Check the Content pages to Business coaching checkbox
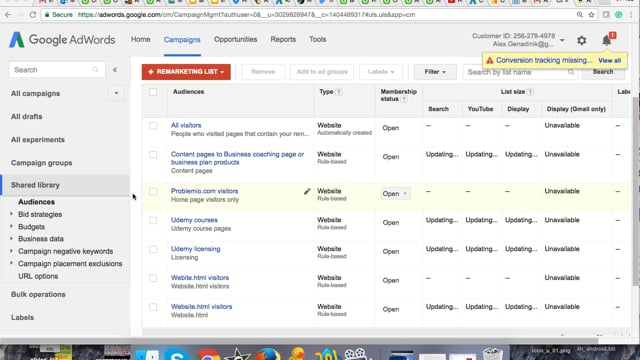 (x=153, y=155)
